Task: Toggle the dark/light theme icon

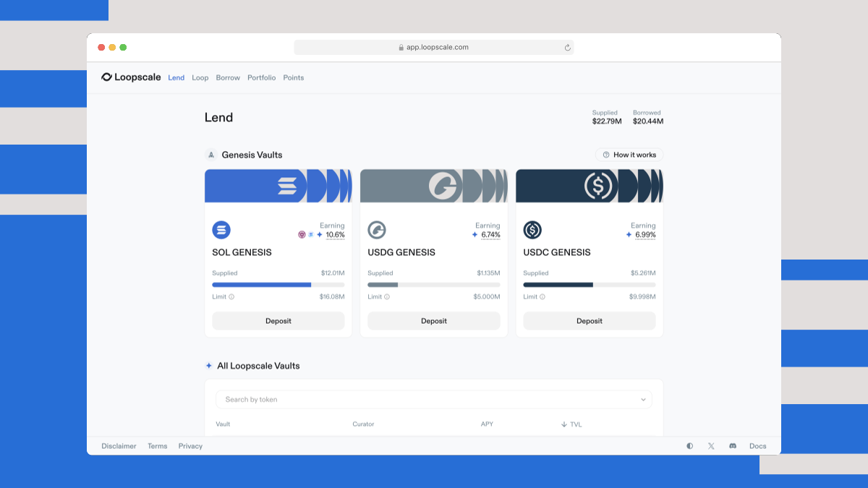Action: click(690, 446)
